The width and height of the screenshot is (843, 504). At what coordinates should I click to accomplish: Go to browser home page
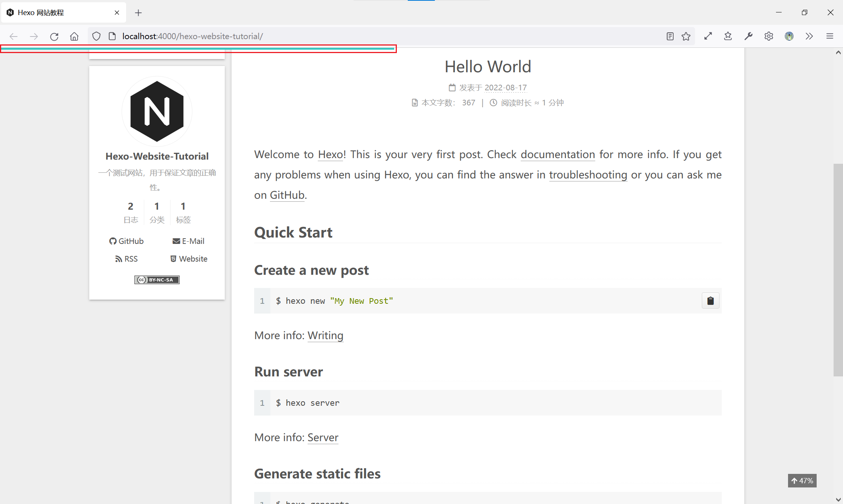click(74, 37)
